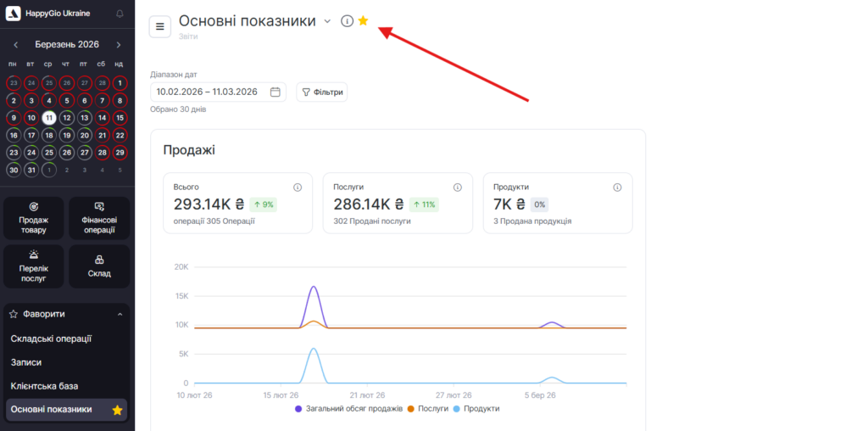Unstar Основні показники in sidebar favorites
Screen dimensions: 868x431
pyautogui.click(x=117, y=411)
